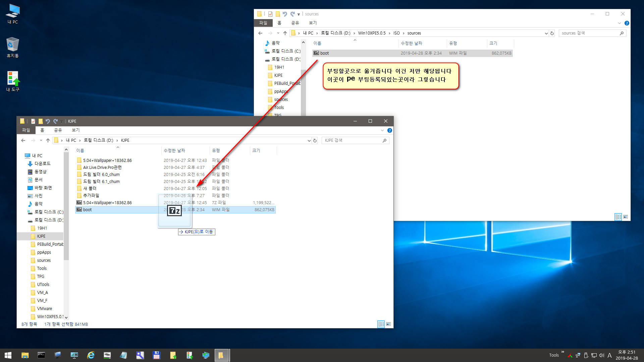Select Air.Live.Drive.Pro관련 folder in KJPE window
Screen dimensions: 644x362
pyautogui.click(x=175, y=167)
